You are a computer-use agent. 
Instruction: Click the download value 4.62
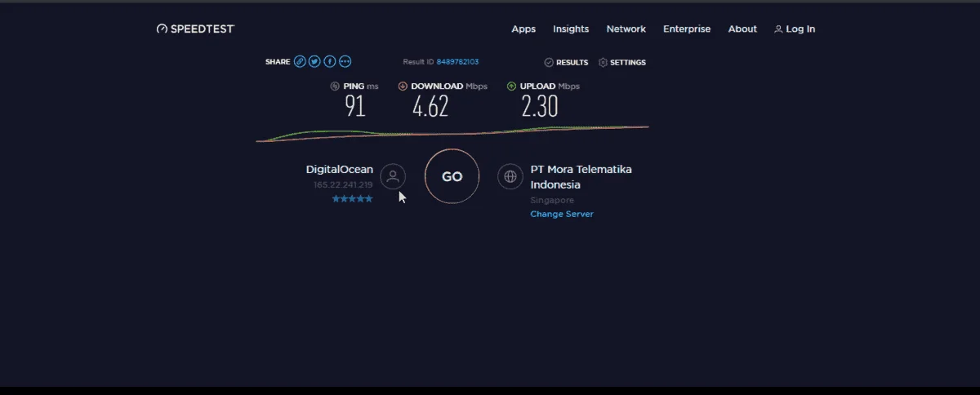(x=430, y=106)
